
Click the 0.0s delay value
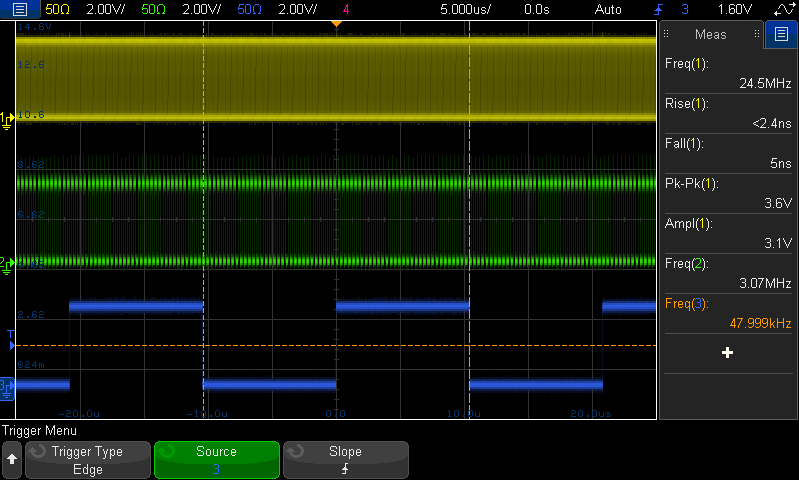(x=537, y=9)
